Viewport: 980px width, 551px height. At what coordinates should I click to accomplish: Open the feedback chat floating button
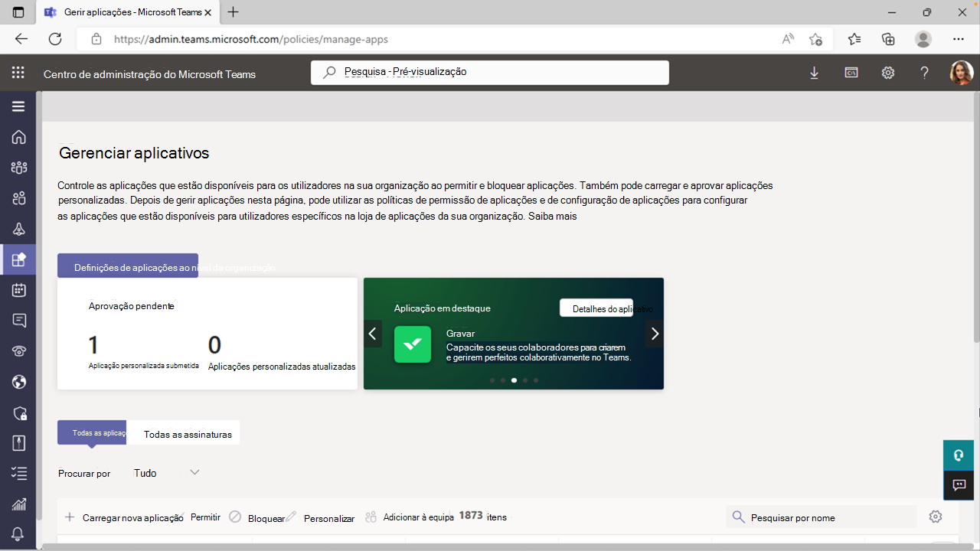(x=958, y=484)
